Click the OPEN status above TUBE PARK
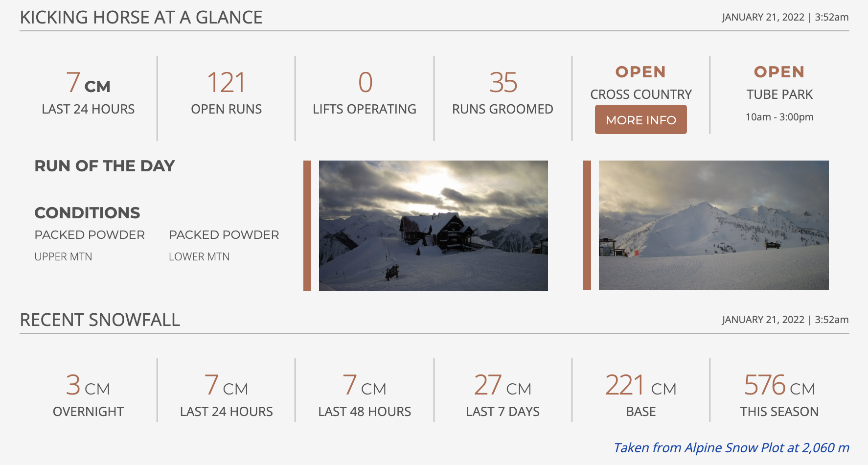Image resolution: width=868 pixels, height=465 pixels. coord(779,72)
